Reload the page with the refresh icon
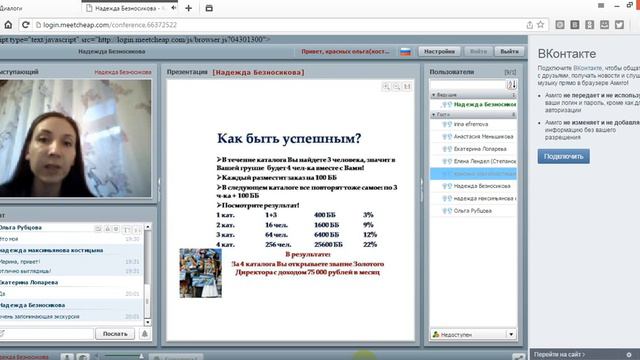 [25, 24]
